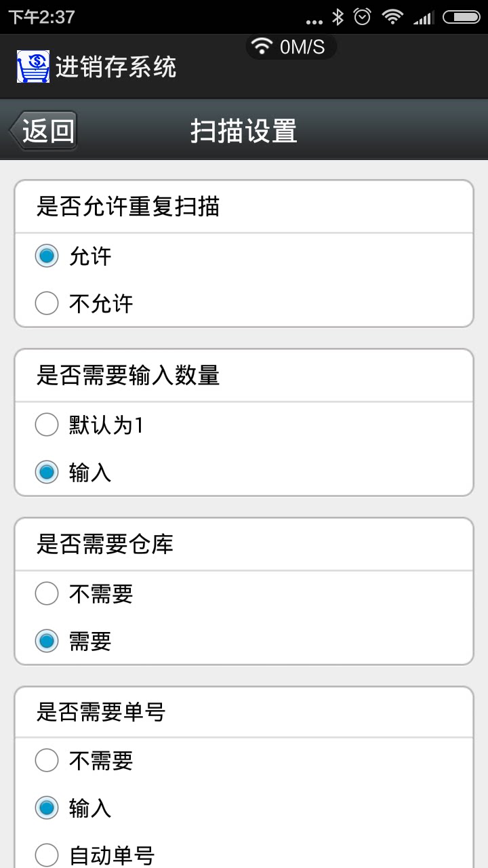Choose 不需要 under 是否需要单号
The width and height of the screenshot is (488, 868).
(x=47, y=761)
